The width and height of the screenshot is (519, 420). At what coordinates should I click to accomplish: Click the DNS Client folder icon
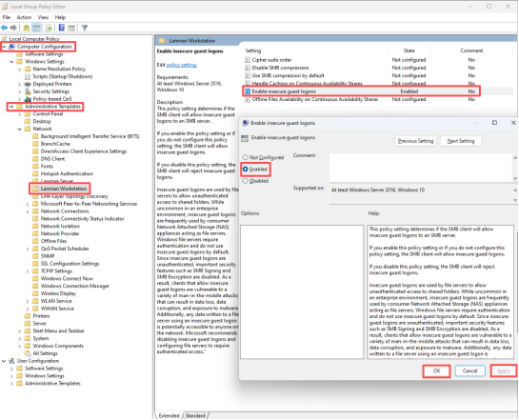click(35, 159)
